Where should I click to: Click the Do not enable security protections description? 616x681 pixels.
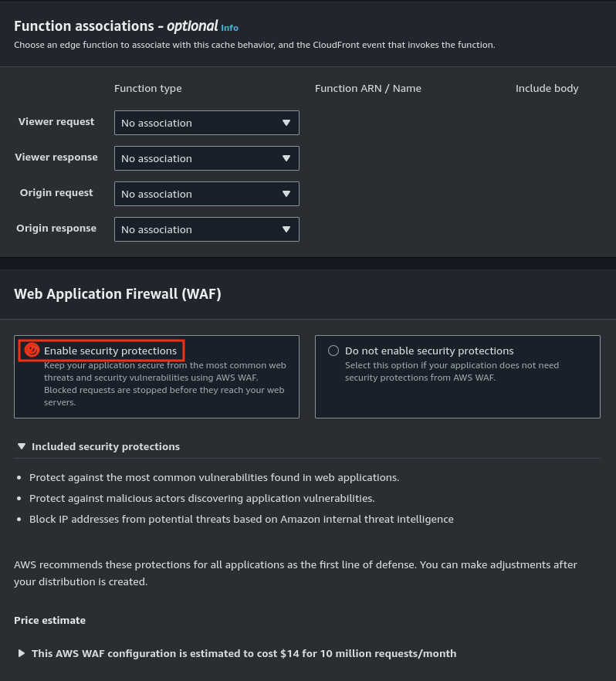pos(452,371)
